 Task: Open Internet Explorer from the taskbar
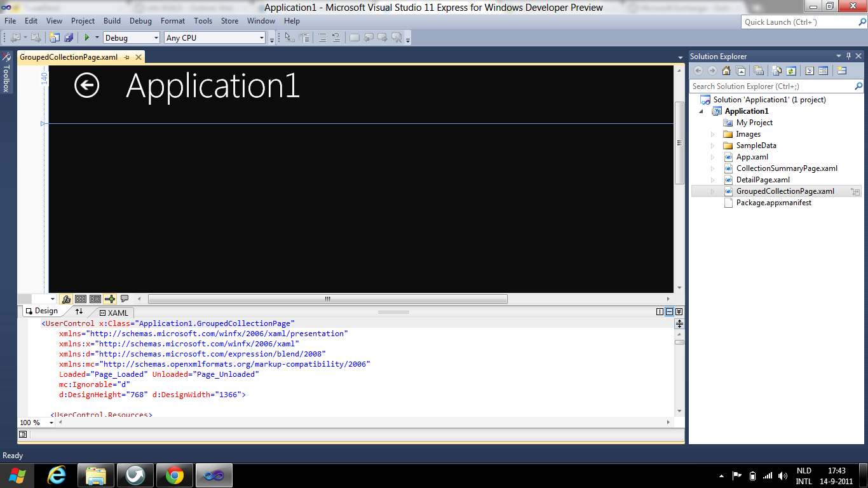pyautogui.click(x=57, y=475)
